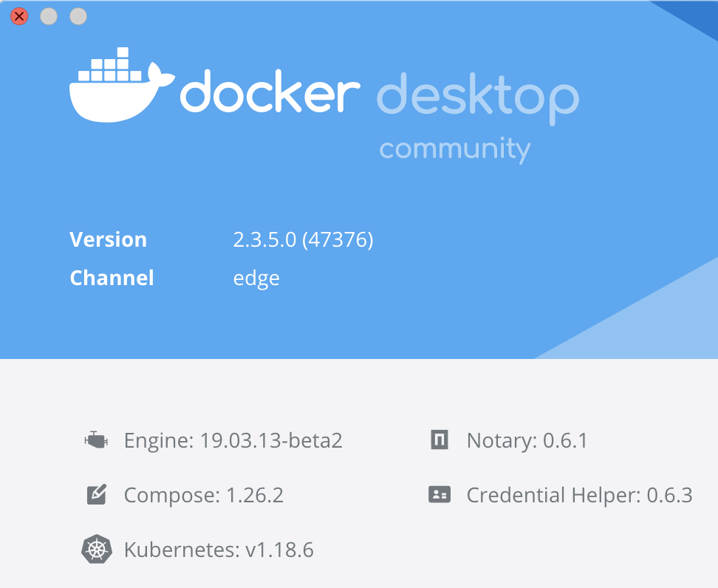The width and height of the screenshot is (718, 588).
Task: Select version number 2.3.5.0 (47376)
Action: point(303,239)
